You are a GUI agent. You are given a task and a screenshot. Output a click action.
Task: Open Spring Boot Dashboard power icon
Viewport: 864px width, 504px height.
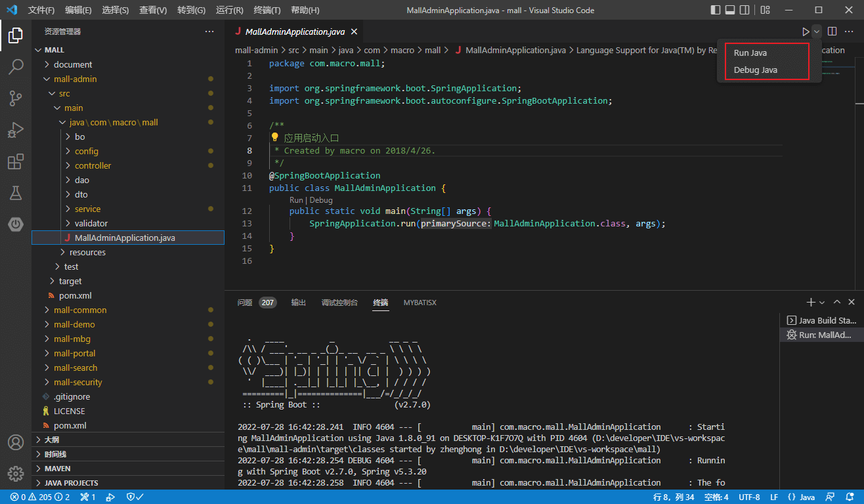point(16,224)
